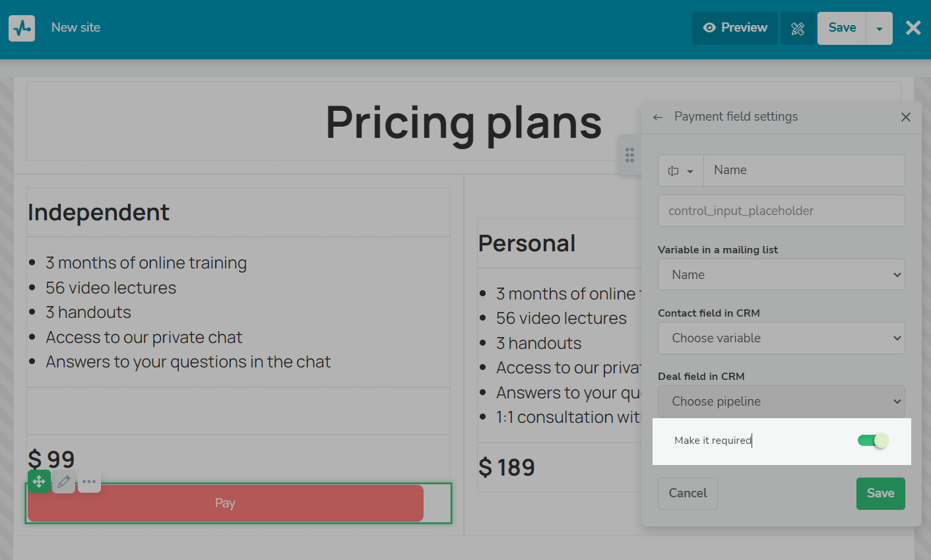The width and height of the screenshot is (931, 560).
Task: Open the Contact field in CRM dropdown
Action: click(781, 338)
